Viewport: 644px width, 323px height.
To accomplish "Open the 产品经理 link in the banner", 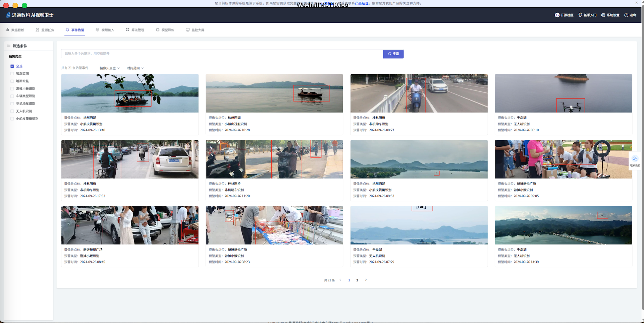I will (x=362, y=3).
